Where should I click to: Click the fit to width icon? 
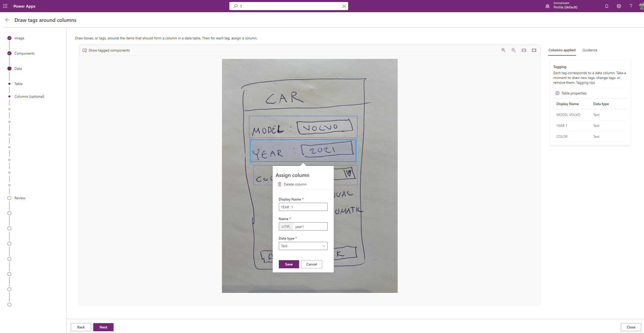pos(524,50)
